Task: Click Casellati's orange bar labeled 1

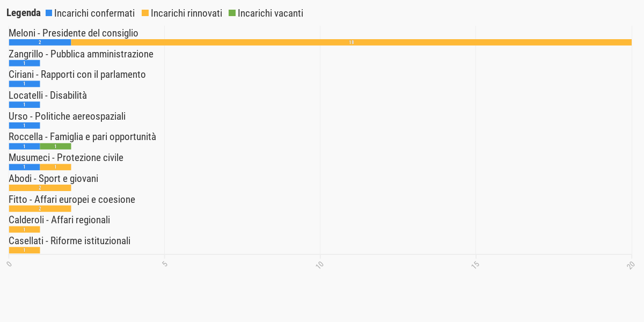Action: click(x=24, y=250)
